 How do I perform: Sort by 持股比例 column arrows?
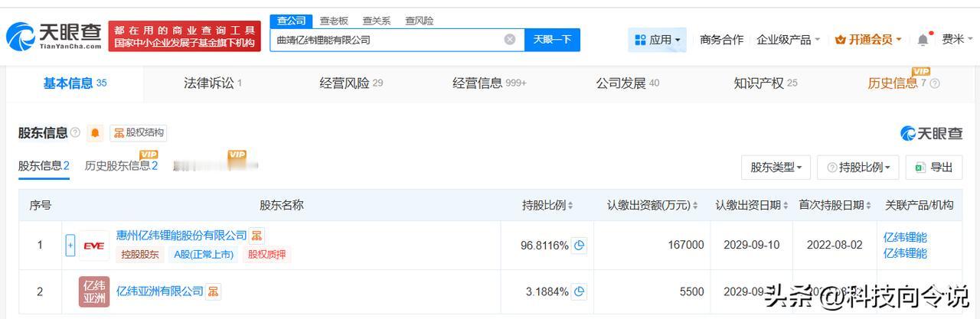point(570,206)
